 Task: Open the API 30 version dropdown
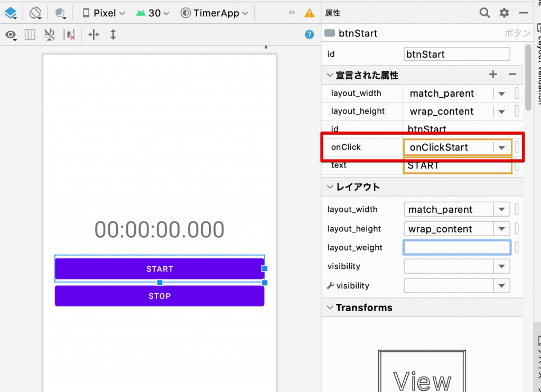click(152, 13)
